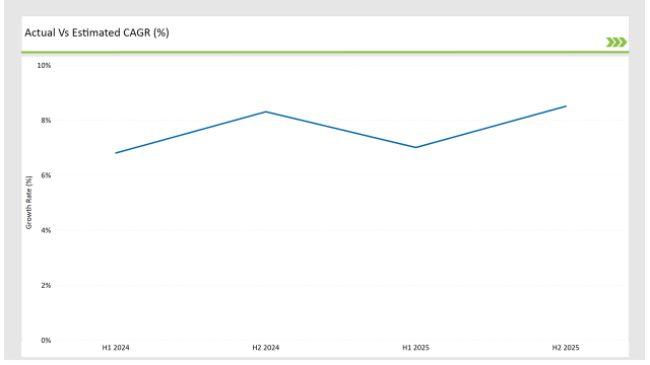This screenshot has width=650, height=365.
Task: Select the H1 2024 axis label
Action: coord(116,348)
